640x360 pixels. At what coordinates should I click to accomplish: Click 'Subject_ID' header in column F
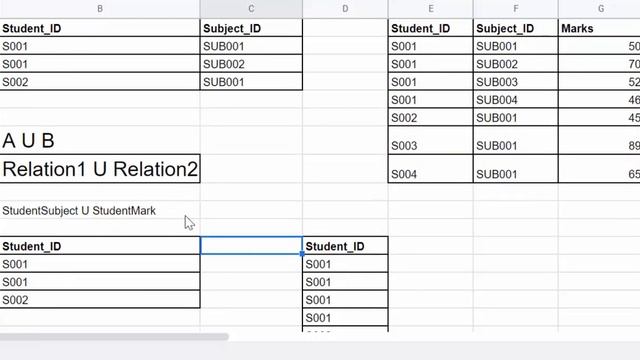click(x=516, y=28)
